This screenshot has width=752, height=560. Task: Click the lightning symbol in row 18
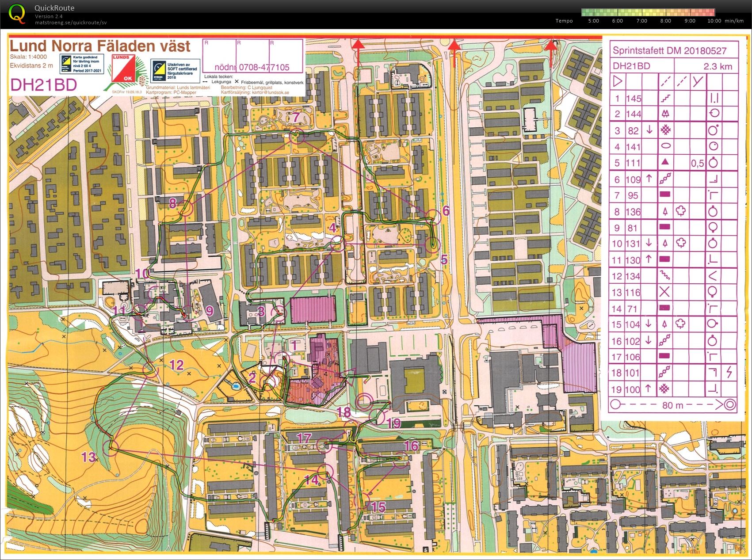[729, 372]
